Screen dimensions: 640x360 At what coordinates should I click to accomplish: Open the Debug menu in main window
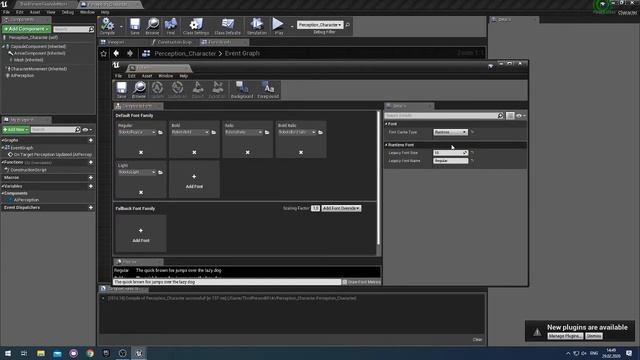[68, 12]
